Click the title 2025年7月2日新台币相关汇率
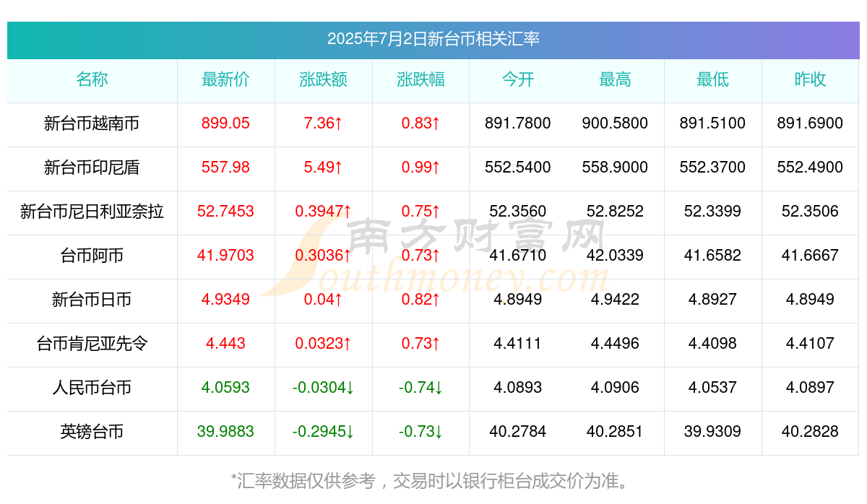867x504 pixels. [x=433, y=39]
